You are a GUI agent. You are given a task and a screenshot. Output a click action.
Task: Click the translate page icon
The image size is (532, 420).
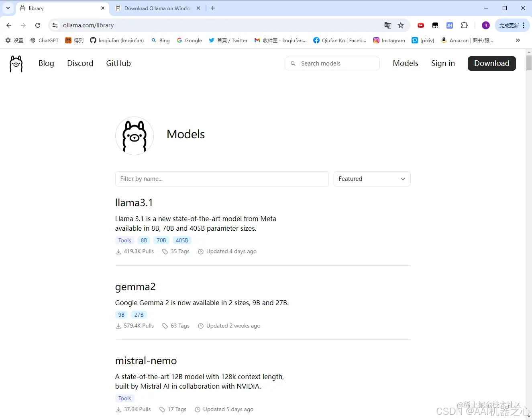(387, 25)
